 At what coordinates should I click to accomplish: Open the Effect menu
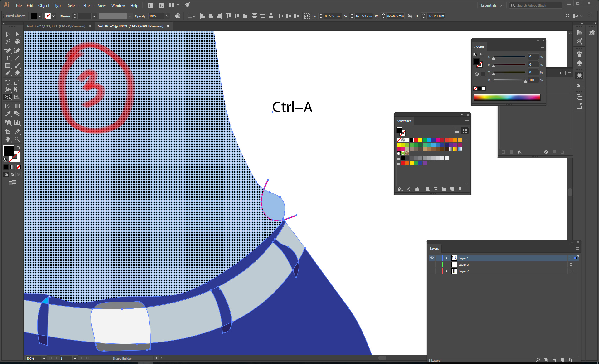coord(88,5)
